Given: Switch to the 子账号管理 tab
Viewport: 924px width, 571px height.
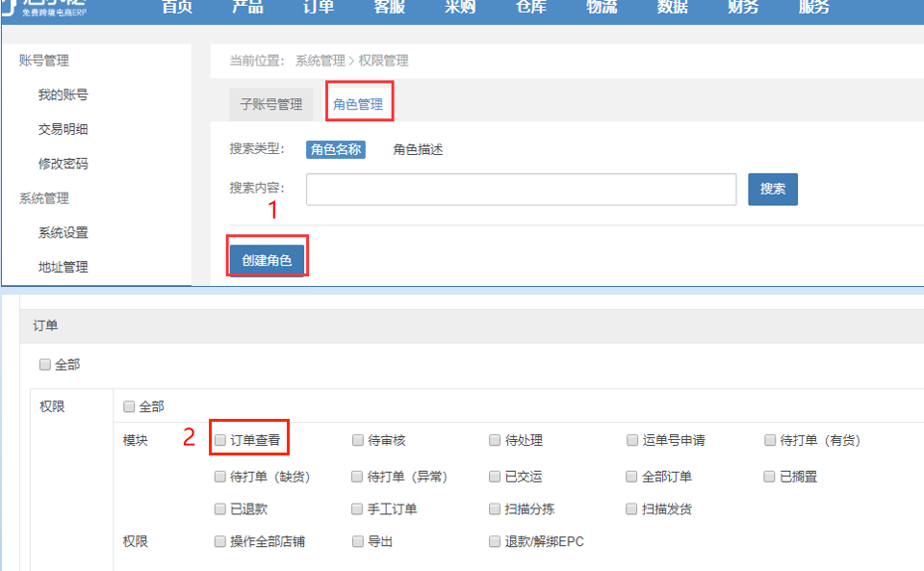Looking at the screenshot, I should (270, 104).
